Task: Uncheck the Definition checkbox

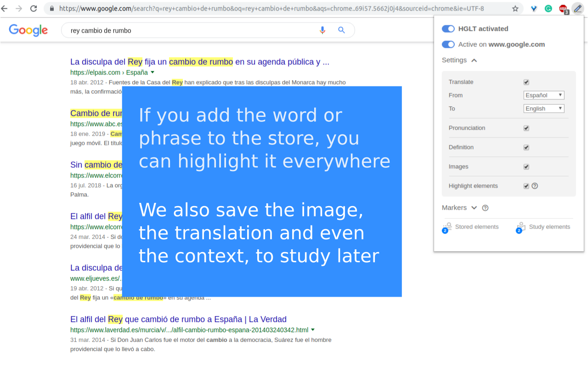Action: coord(526,148)
